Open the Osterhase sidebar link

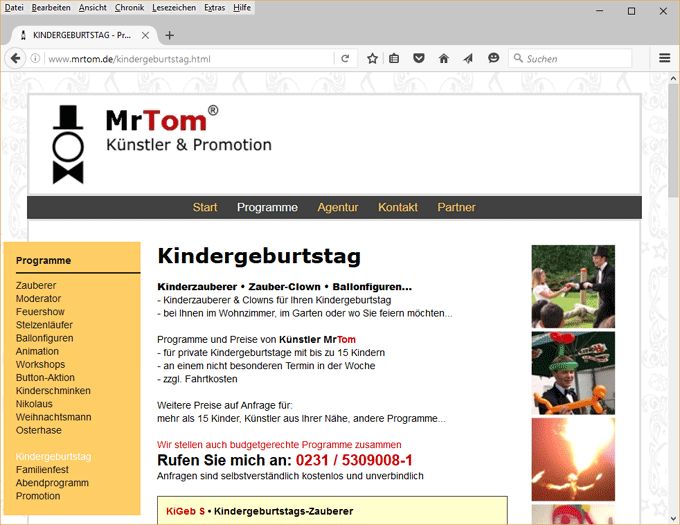(x=39, y=430)
